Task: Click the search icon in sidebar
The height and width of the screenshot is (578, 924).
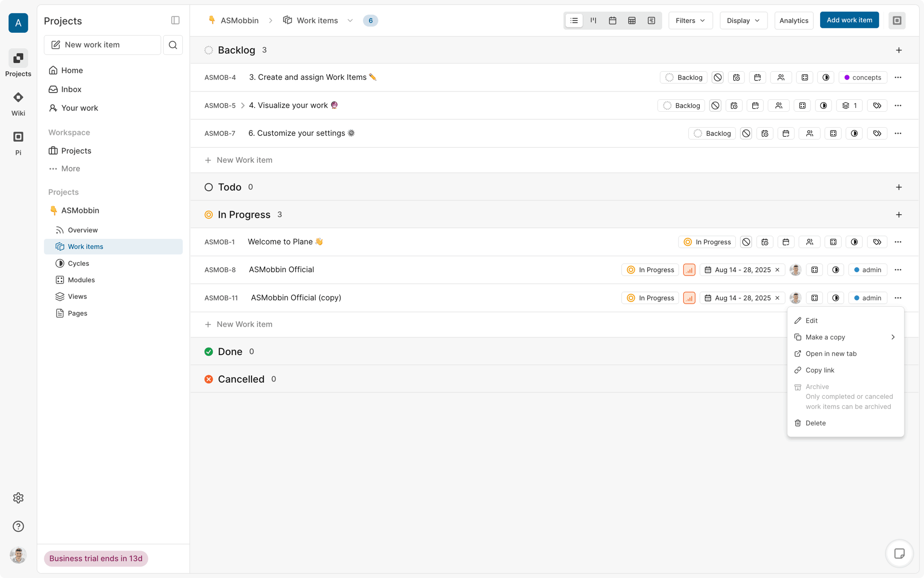Action: click(x=173, y=45)
